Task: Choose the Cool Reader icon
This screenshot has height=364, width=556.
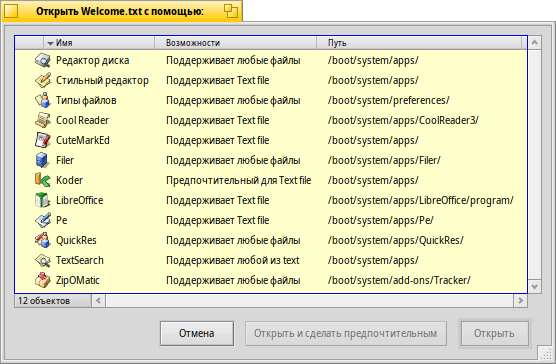Action: point(43,120)
